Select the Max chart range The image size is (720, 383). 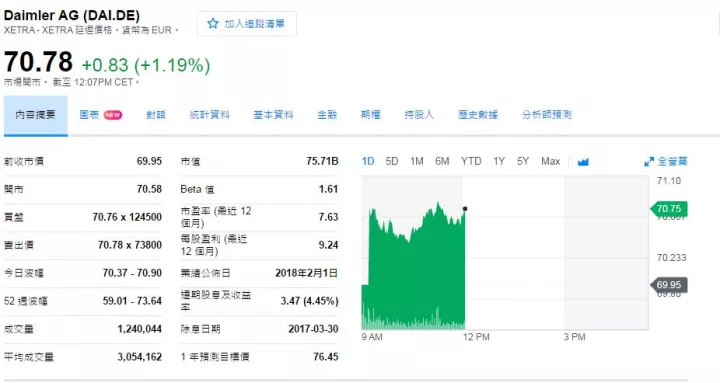coord(551,161)
